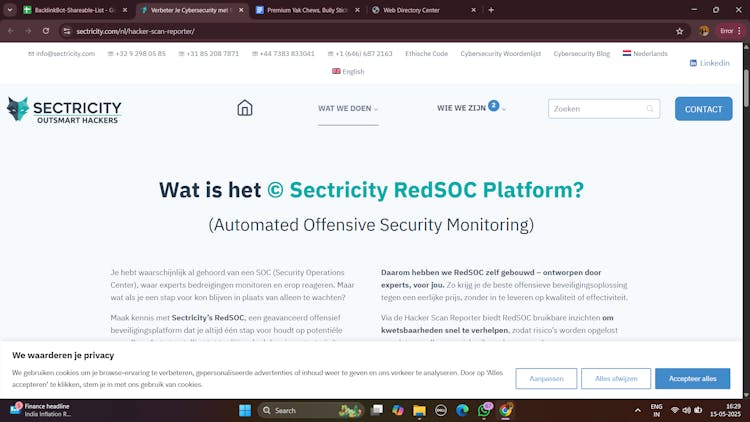Bookmark this page with star icon
Screen dimensions: 750x422
(679, 31)
